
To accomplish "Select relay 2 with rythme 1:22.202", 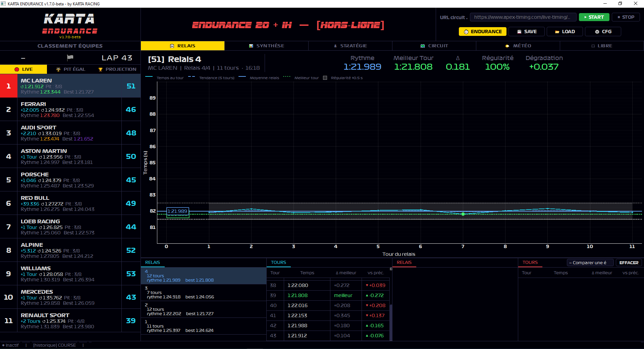I will (204, 309).
